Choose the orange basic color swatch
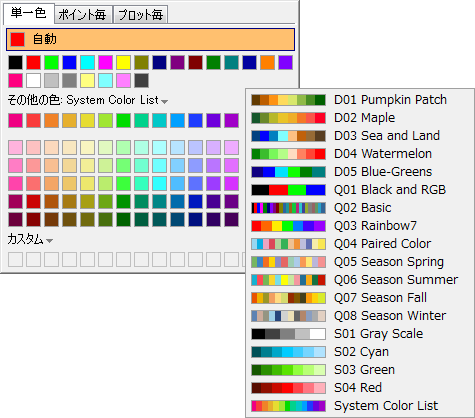475x418 pixels. tap(267, 63)
